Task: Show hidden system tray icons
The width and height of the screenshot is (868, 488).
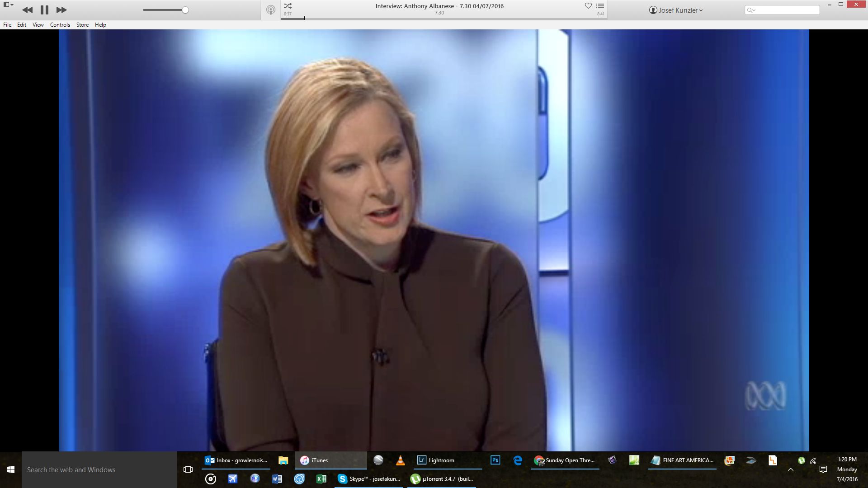Action: point(791,470)
